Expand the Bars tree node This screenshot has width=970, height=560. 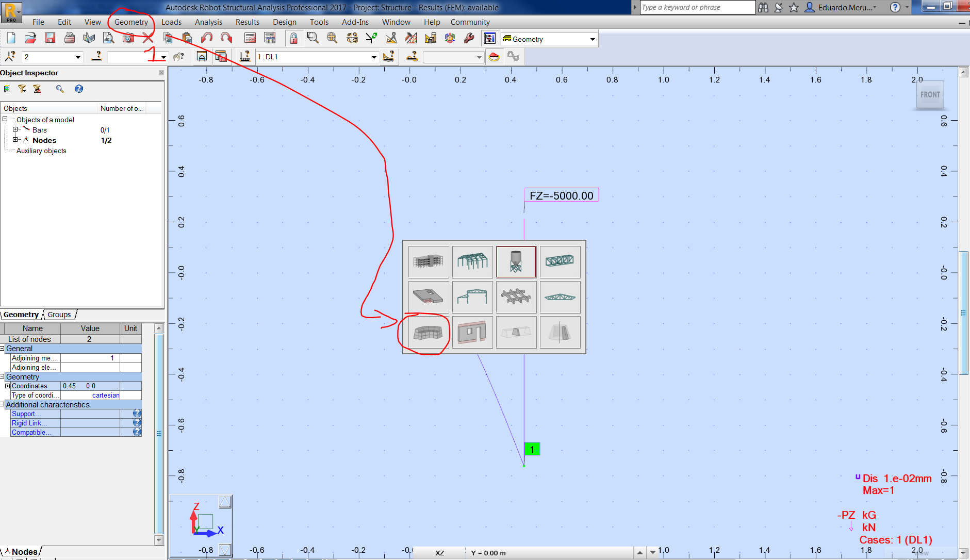(x=15, y=129)
